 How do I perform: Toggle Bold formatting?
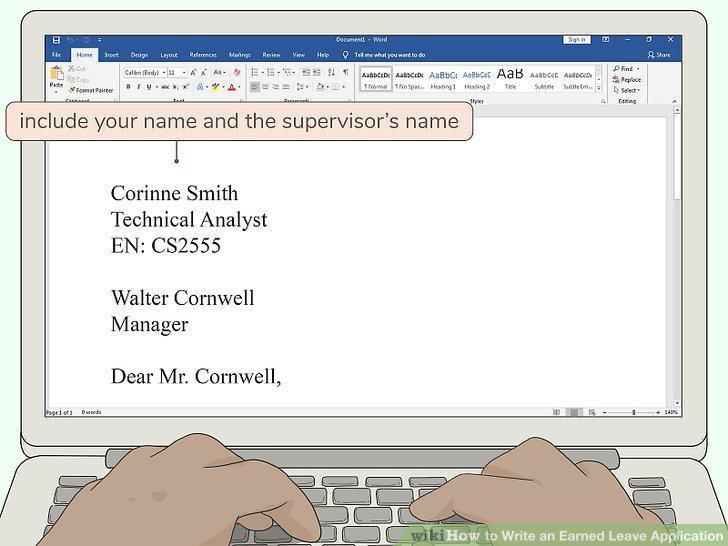(x=129, y=87)
